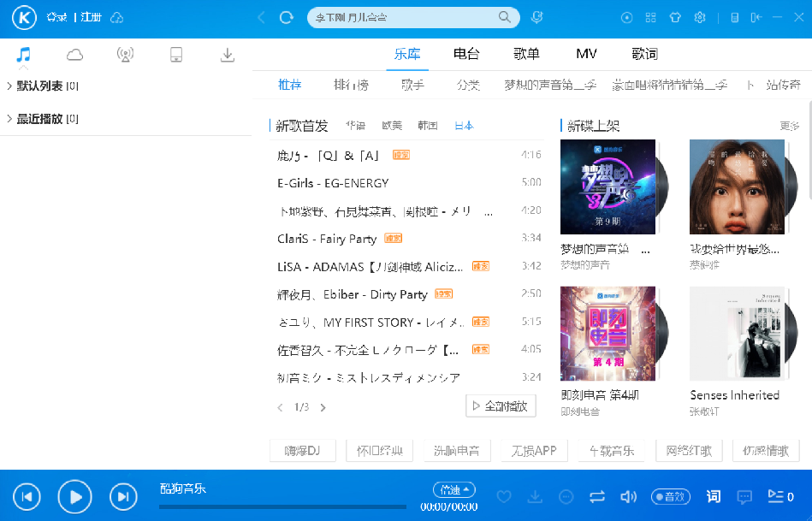Screen dimensions: 812x521
Task: Open the 怀旧经典 tag button
Action: pyautogui.click(x=380, y=451)
